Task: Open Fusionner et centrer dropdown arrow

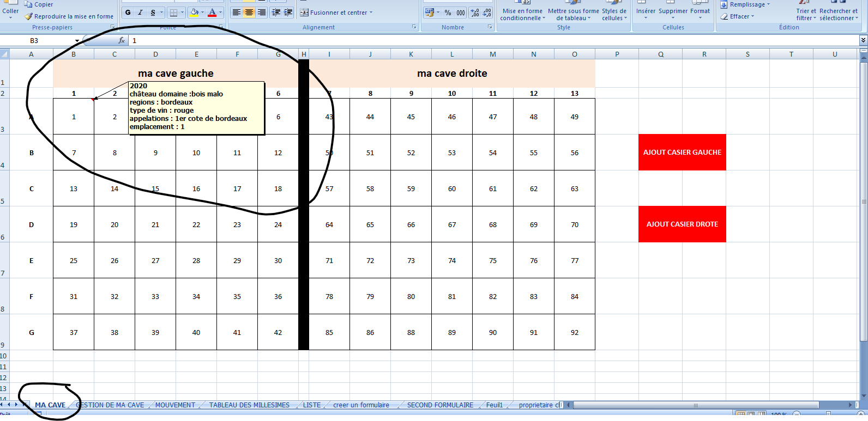Action: [x=371, y=13]
